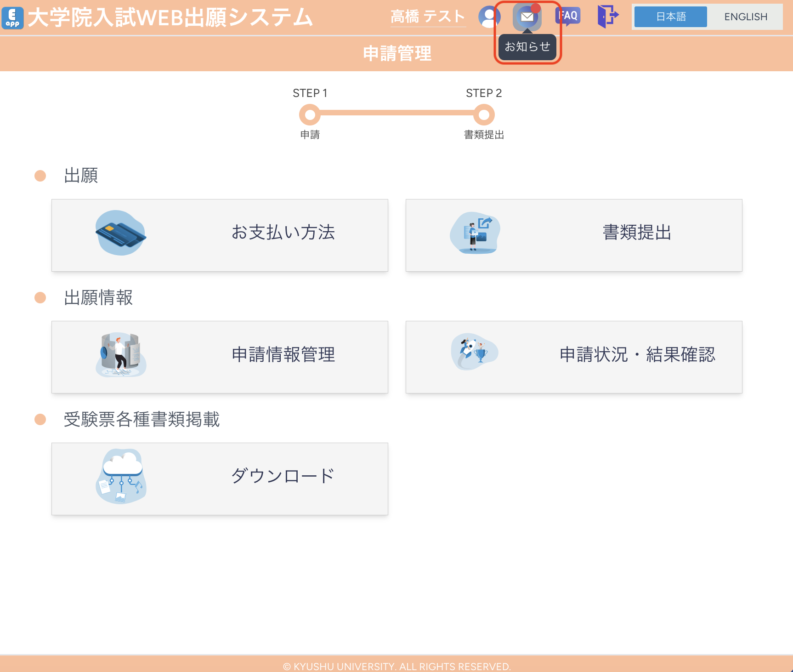The width and height of the screenshot is (793, 672).
Task: Click the logout door icon
Action: (607, 17)
